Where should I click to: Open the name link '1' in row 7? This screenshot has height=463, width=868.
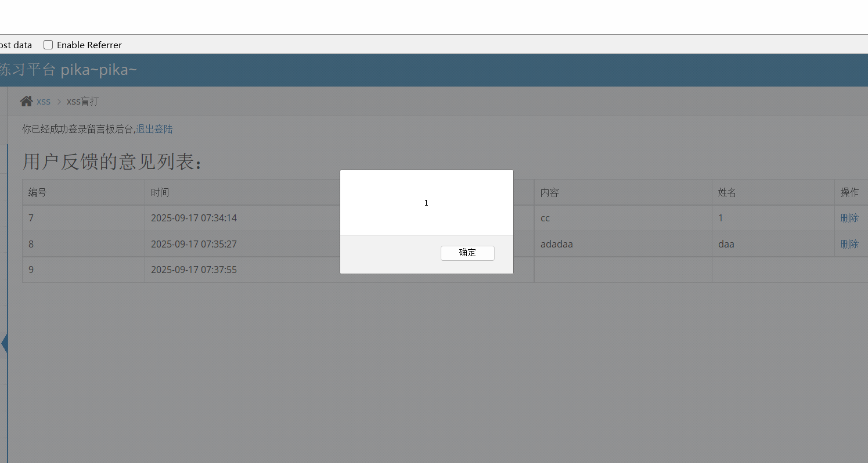click(721, 218)
